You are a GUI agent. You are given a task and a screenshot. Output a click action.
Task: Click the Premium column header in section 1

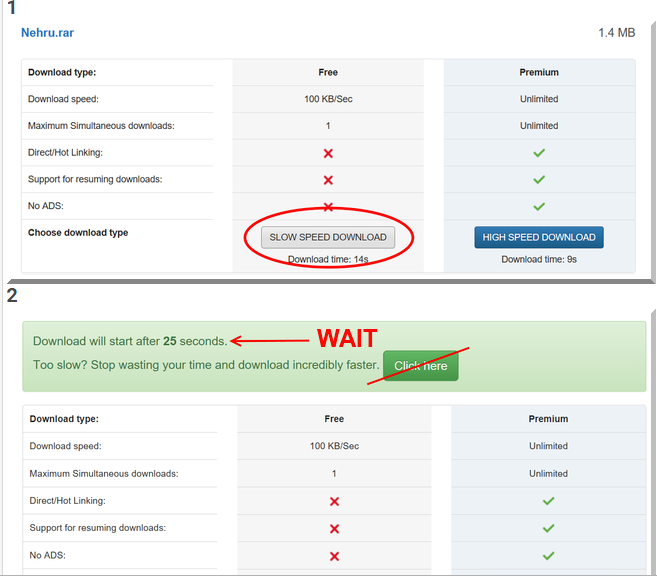(539, 72)
